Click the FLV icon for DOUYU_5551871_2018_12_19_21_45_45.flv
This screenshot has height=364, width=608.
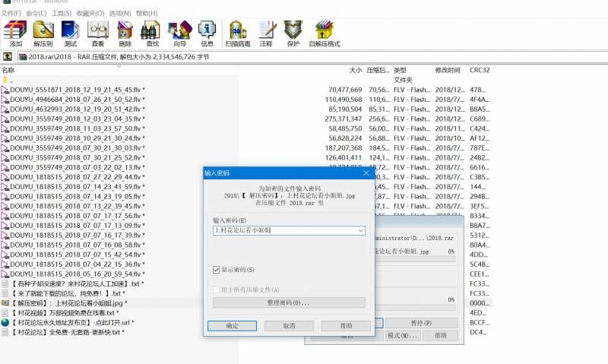coord(5,90)
